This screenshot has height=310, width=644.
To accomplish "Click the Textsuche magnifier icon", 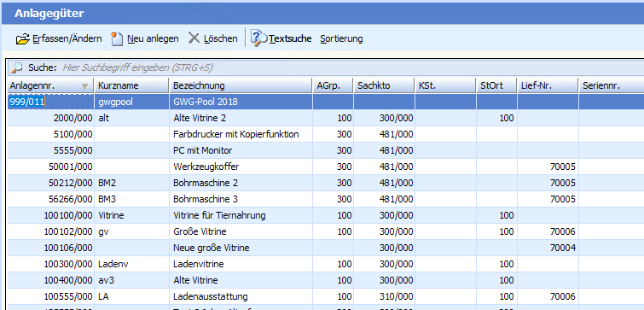I will point(258,38).
